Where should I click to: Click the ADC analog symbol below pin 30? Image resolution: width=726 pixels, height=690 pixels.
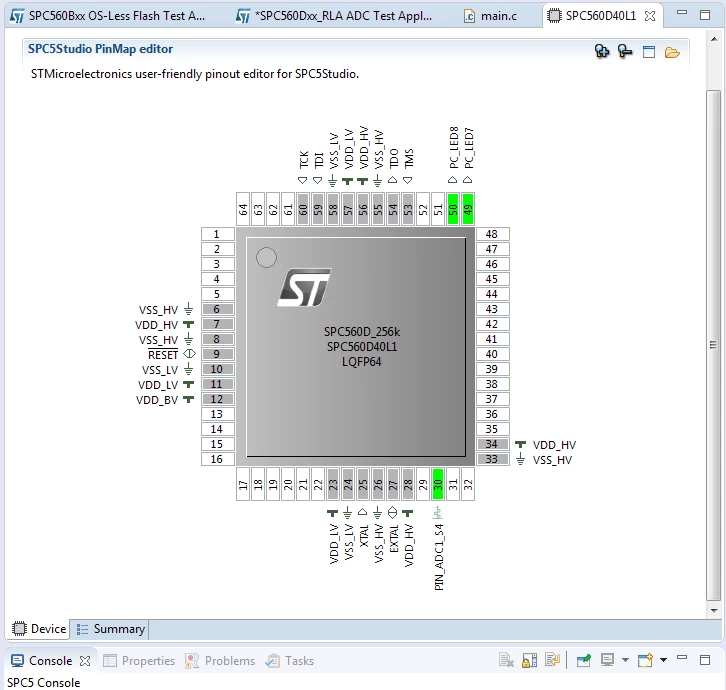click(x=438, y=513)
